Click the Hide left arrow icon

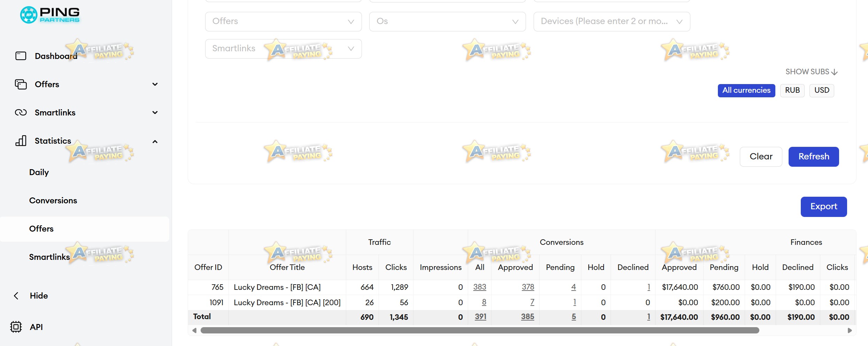pos(16,296)
